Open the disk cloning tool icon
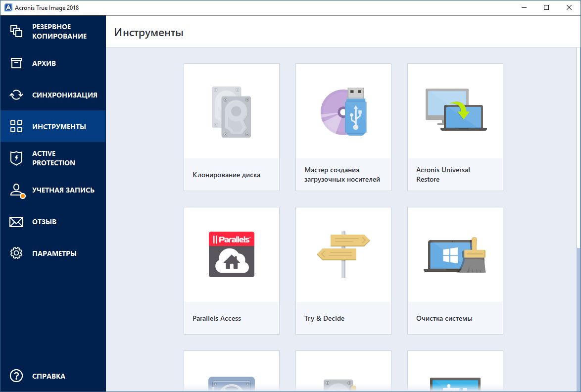Image resolution: width=581 pixels, height=392 pixels. point(231,112)
